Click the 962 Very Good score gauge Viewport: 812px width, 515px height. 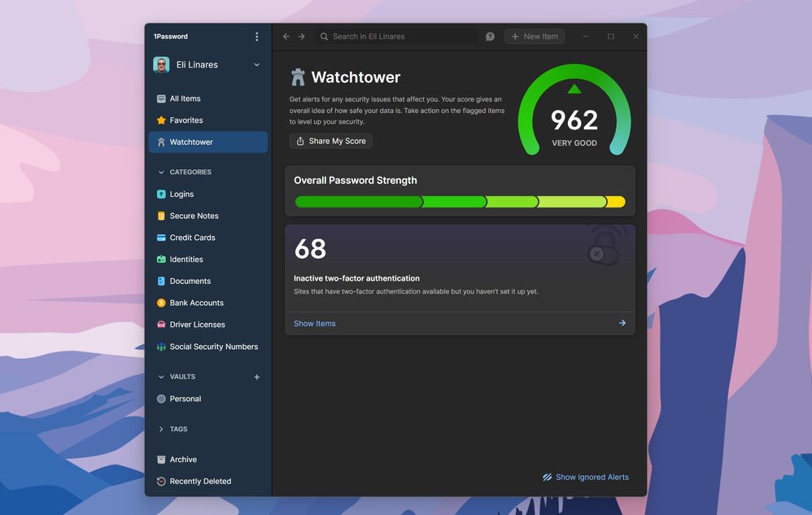[574, 111]
